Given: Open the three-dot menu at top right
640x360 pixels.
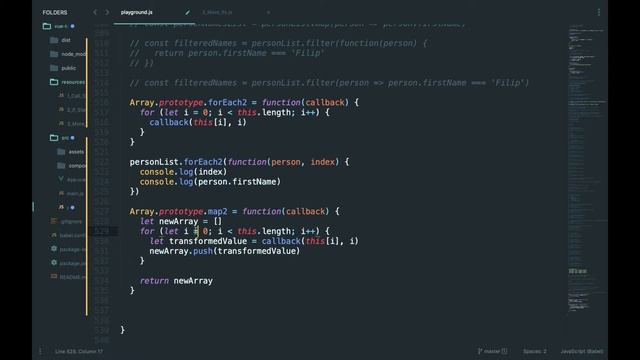Looking at the screenshot, I should click(x=599, y=12).
